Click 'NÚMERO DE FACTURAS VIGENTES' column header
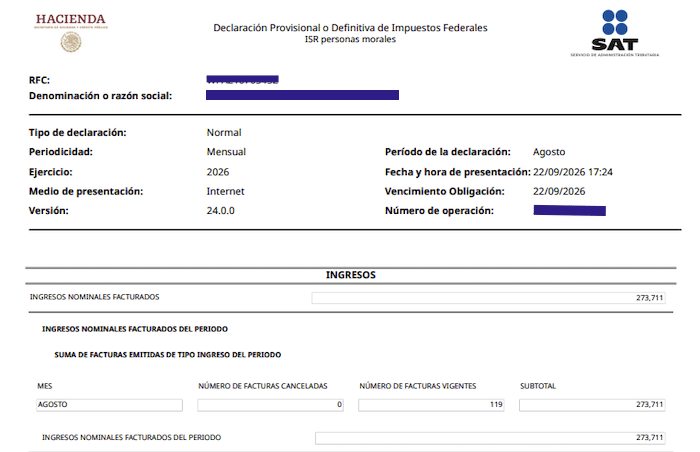Image resolution: width=700 pixels, height=452 pixels. point(418,386)
